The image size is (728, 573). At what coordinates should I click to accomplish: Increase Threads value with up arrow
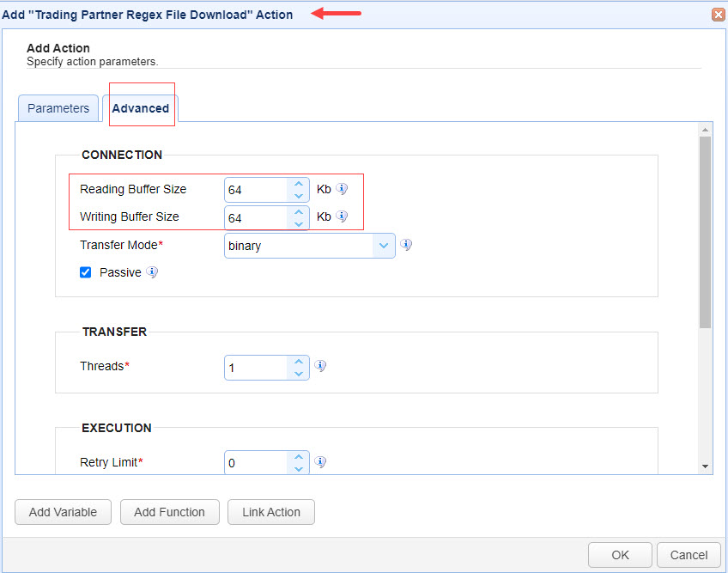(298, 362)
